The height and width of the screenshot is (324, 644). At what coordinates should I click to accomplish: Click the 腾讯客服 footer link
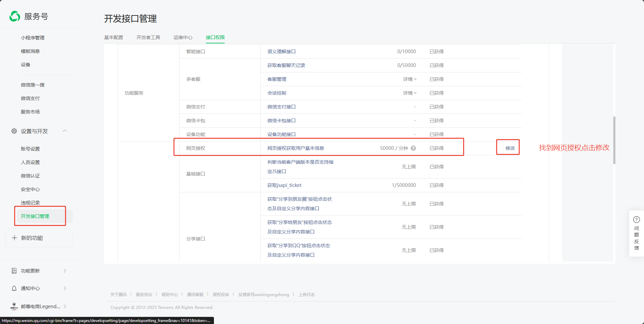(x=195, y=294)
